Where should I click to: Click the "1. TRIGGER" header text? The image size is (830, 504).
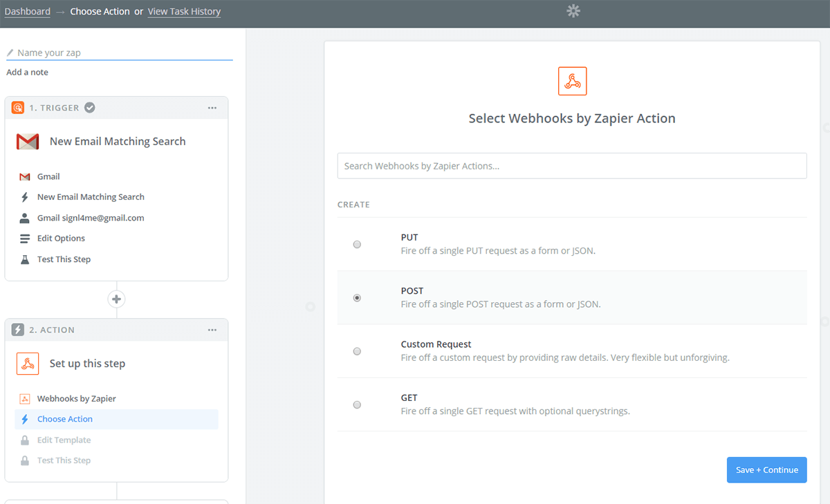pos(55,108)
